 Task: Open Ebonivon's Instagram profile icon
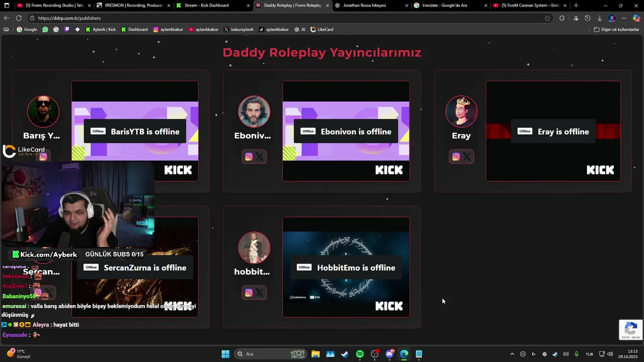[249, 157]
